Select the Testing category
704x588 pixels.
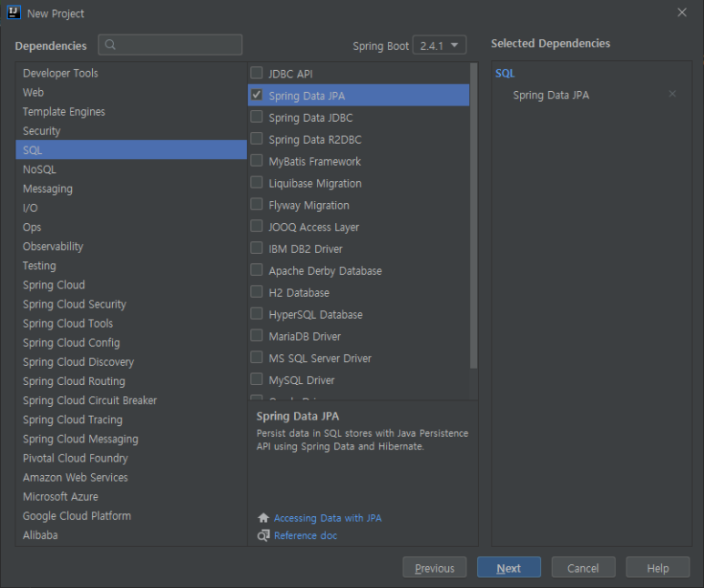[x=131, y=266]
